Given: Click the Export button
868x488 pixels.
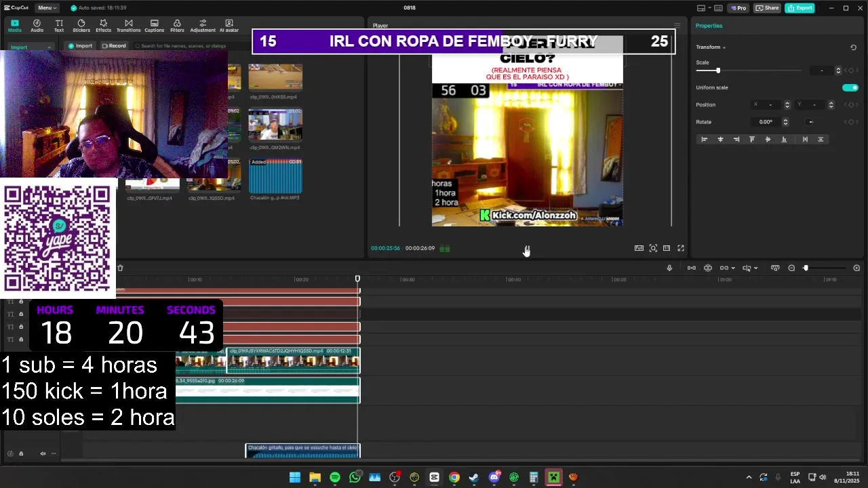Looking at the screenshot, I should coord(800,8).
